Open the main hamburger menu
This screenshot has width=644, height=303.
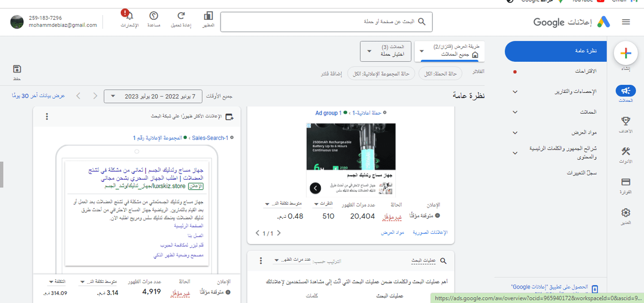coord(626,22)
